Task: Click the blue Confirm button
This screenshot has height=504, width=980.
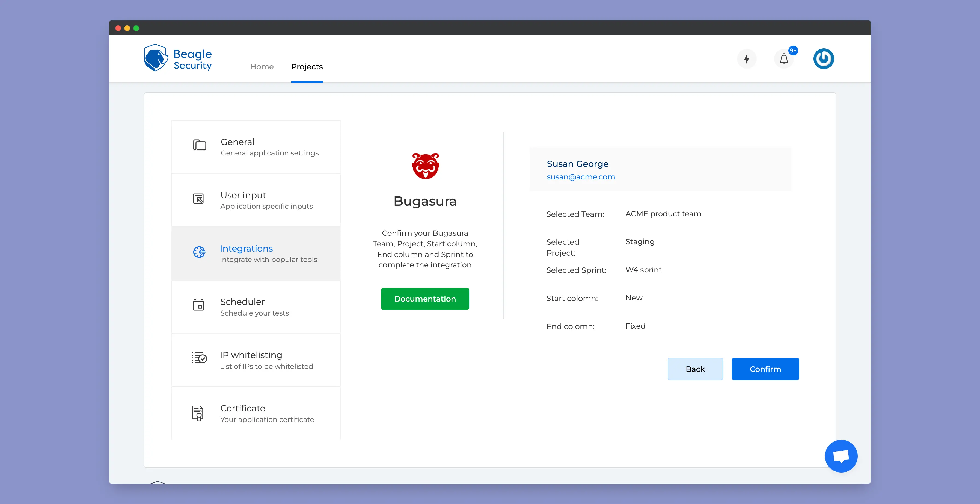Action: (x=765, y=369)
